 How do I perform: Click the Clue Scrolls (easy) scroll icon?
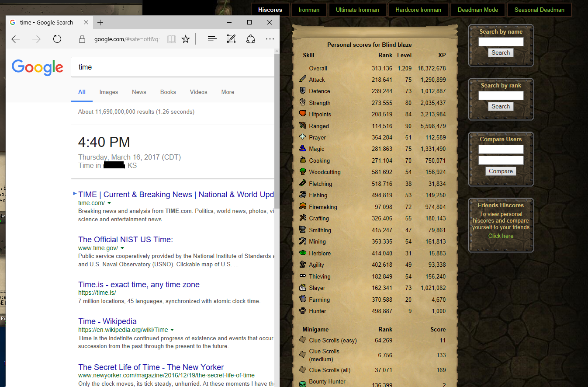click(x=302, y=340)
